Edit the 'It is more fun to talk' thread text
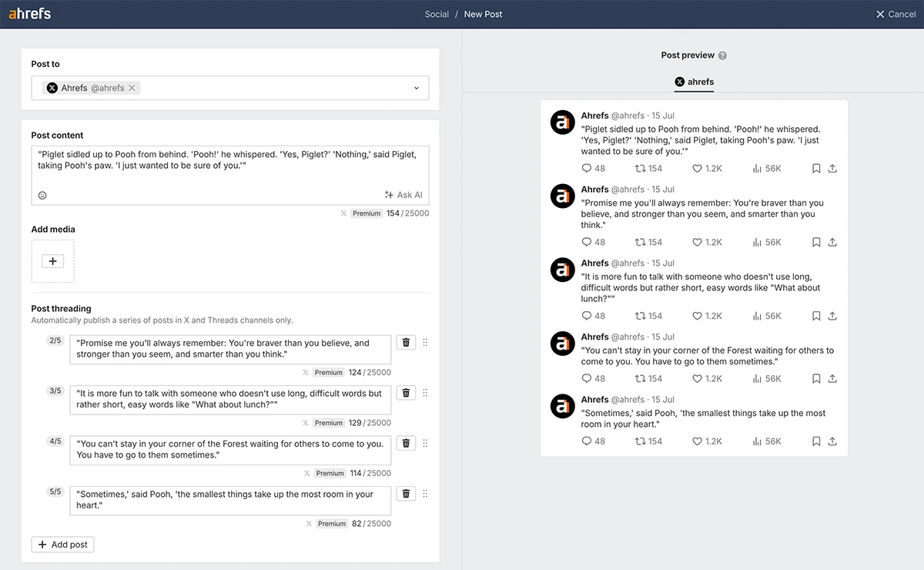 [x=230, y=399]
